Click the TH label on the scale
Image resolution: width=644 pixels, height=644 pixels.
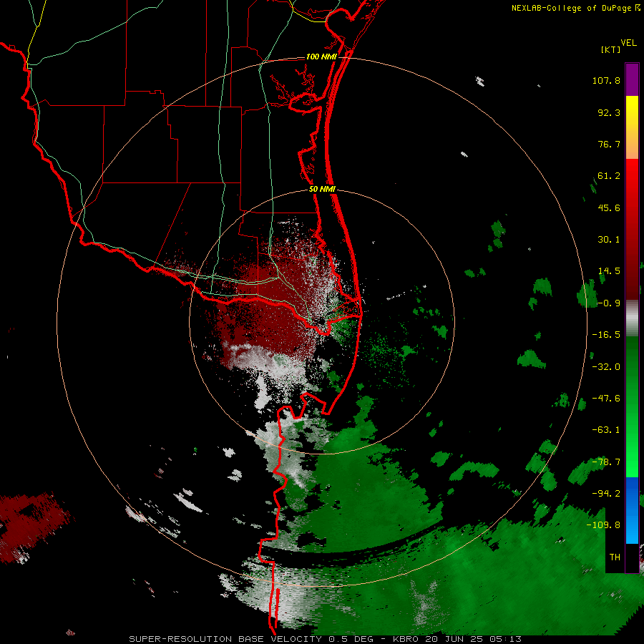coord(615,557)
